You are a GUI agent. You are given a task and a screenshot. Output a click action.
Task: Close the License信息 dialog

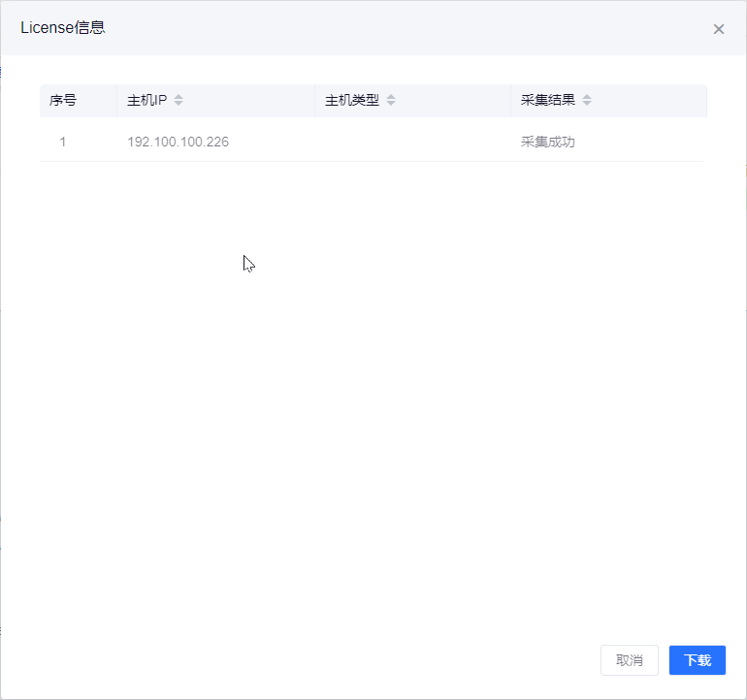coord(719,29)
